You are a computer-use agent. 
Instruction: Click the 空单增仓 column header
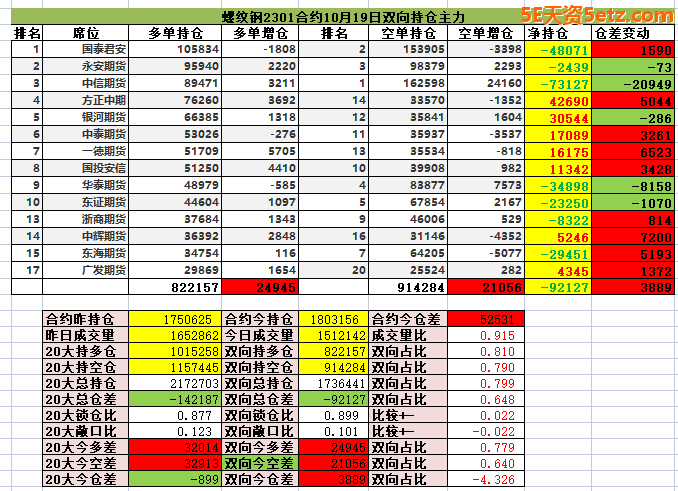point(486,33)
